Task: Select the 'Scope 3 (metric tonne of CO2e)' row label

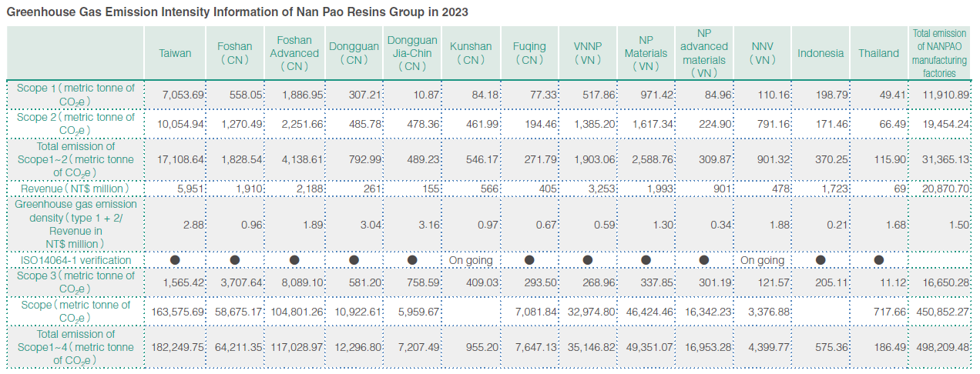Action: click(76, 282)
